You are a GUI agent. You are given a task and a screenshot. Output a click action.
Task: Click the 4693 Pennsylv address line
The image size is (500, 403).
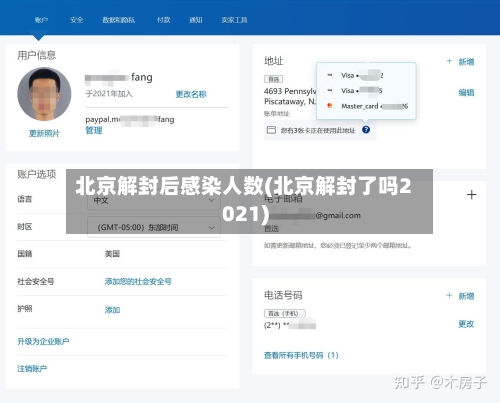[290, 91]
